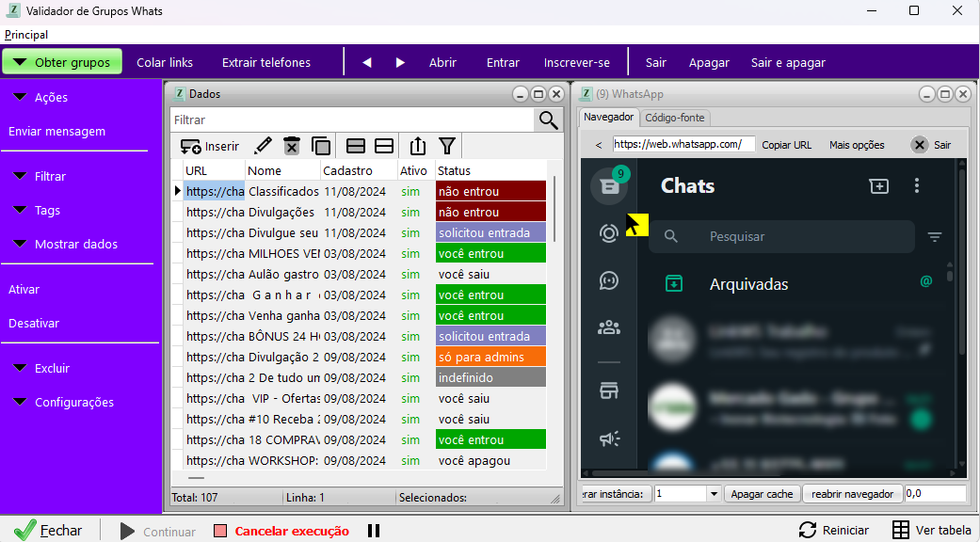Click the Status column header
980x542 pixels.
490,170
